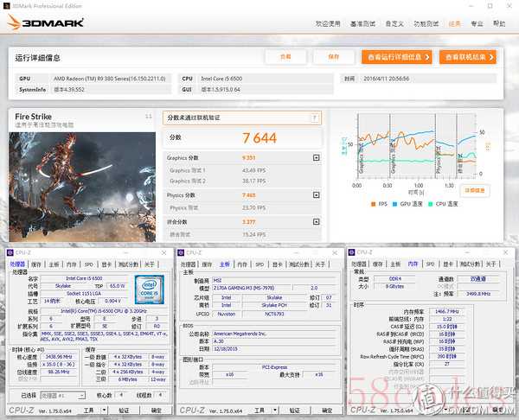Click 确定 in the mainboard CPU-Z window
The width and height of the screenshot is (519, 420).
327,410
